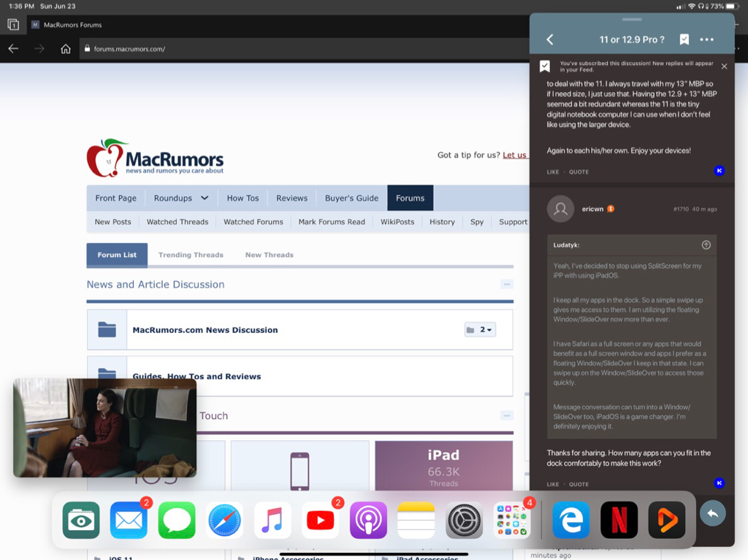Open MacRumors.com News Discussion forum
Image resolution: width=748 pixels, height=560 pixels.
(x=205, y=329)
